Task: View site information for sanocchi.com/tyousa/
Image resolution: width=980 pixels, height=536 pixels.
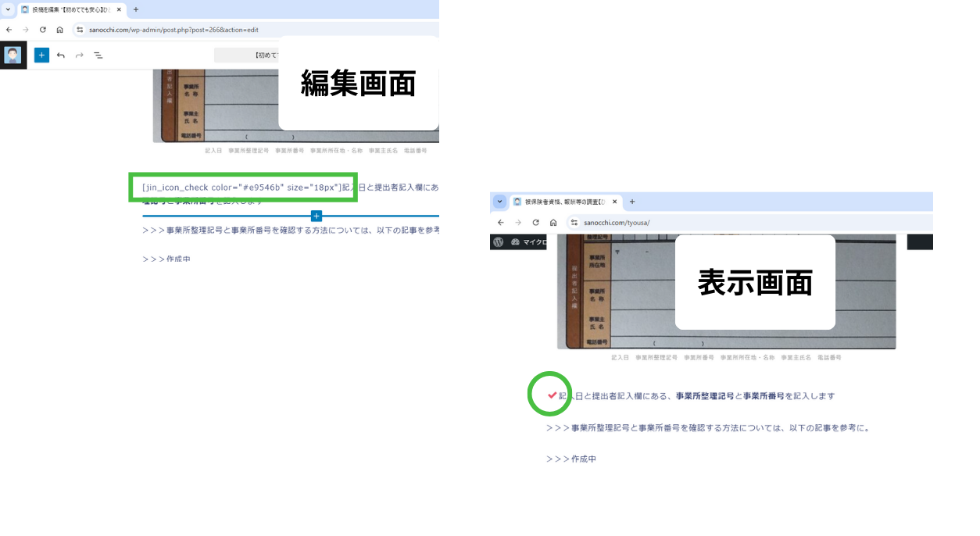Action: tap(574, 223)
